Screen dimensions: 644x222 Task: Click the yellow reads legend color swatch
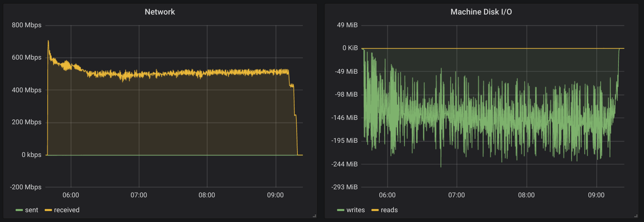pyautogui.click(x=375, y=210)
